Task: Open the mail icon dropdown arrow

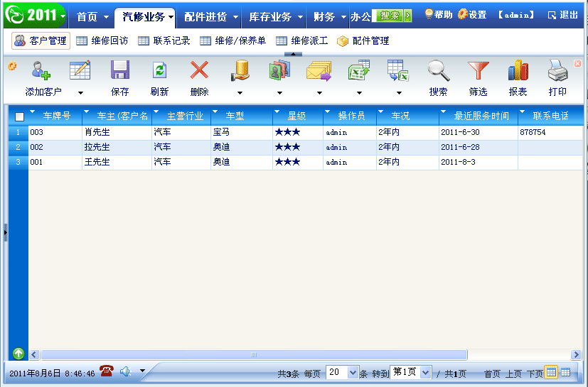Action: (x=319, y=93)
